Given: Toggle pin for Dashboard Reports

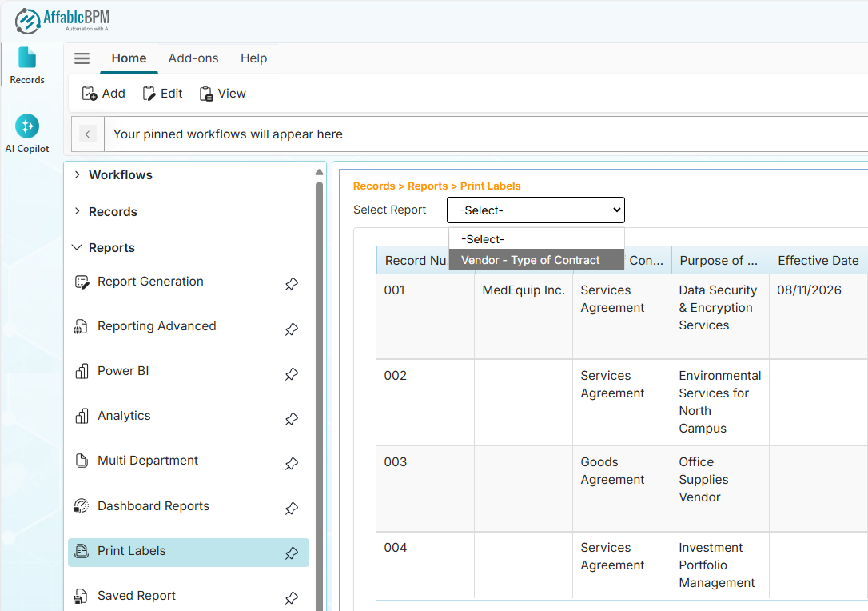Looking at the screenshot, I should [x=292, y=508].
